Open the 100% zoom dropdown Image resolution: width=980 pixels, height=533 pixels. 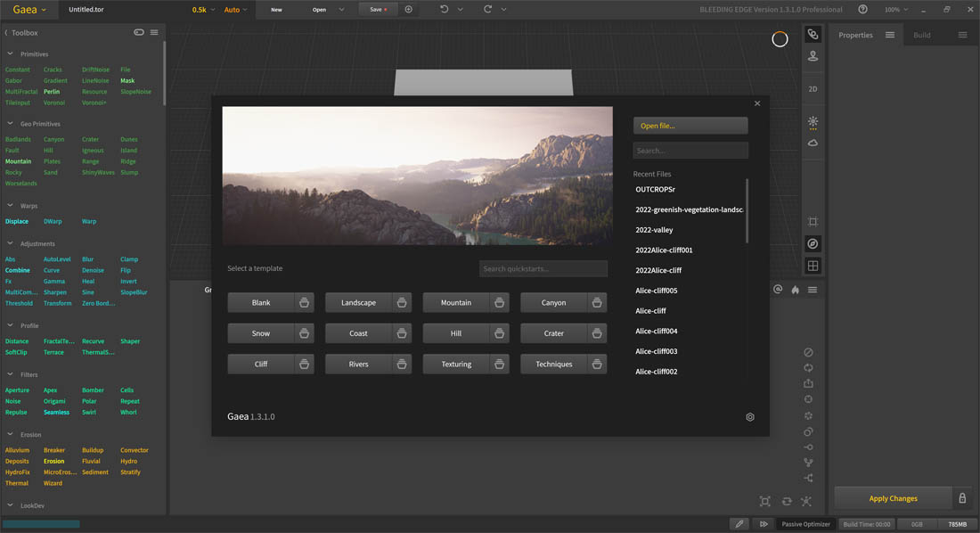896,10
